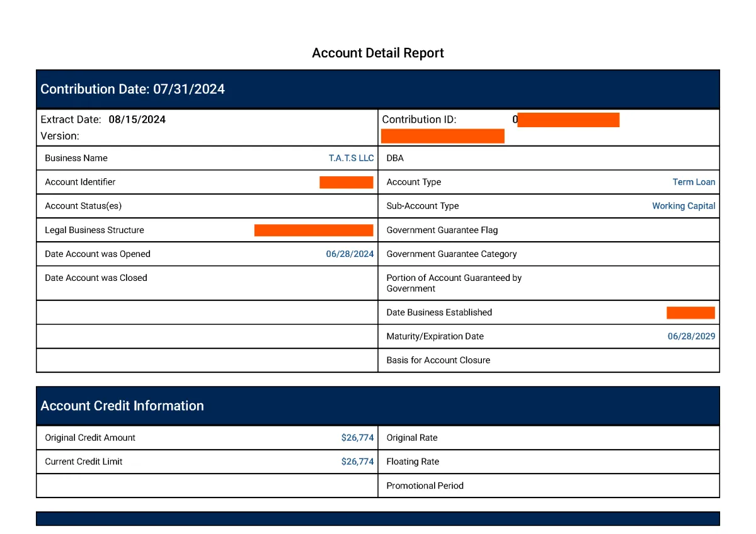Click the Account Status(es) label
Viewport: 756px width, 534px height.
83,206
